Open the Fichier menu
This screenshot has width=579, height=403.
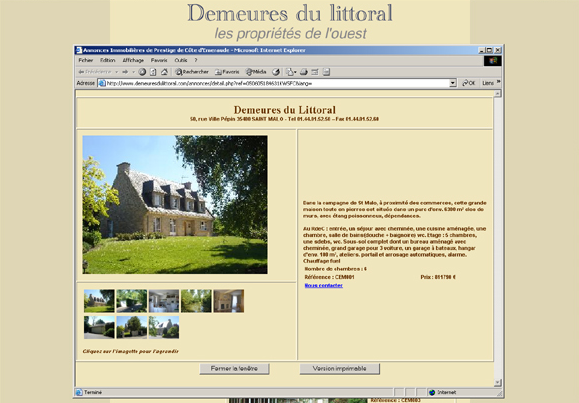click(86, 60)
